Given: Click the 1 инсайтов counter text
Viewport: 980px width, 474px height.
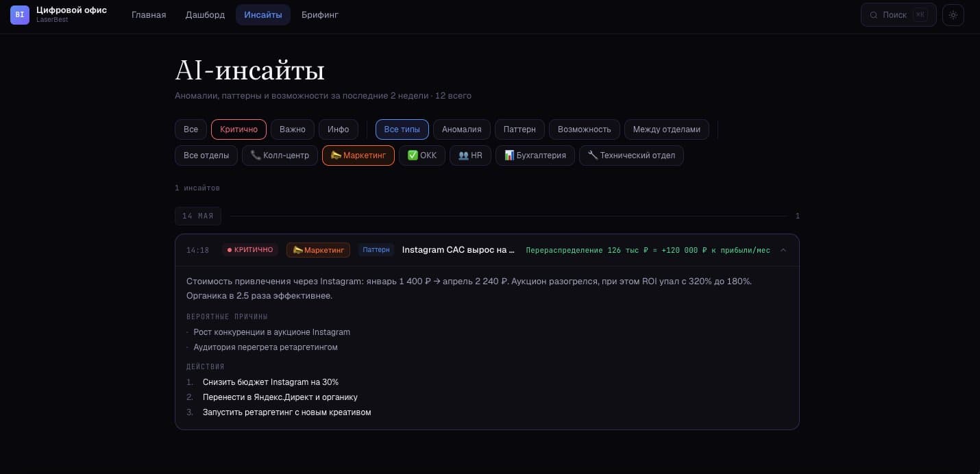Looking at the screenshot, I should click(197, 188).
